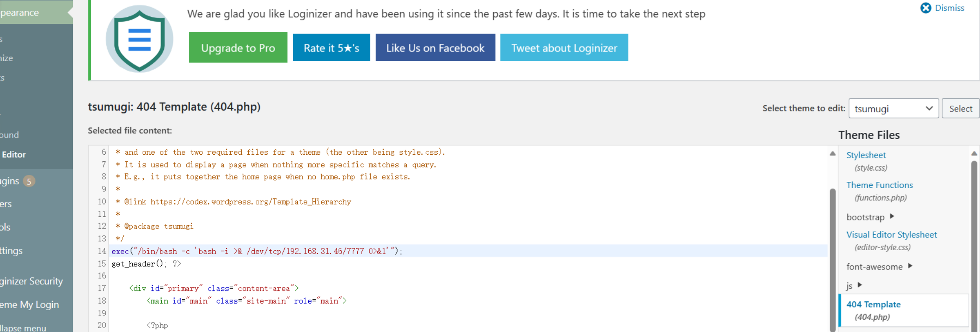Open Theme Functions file link
Screen dimensions: 980x332
879,185
